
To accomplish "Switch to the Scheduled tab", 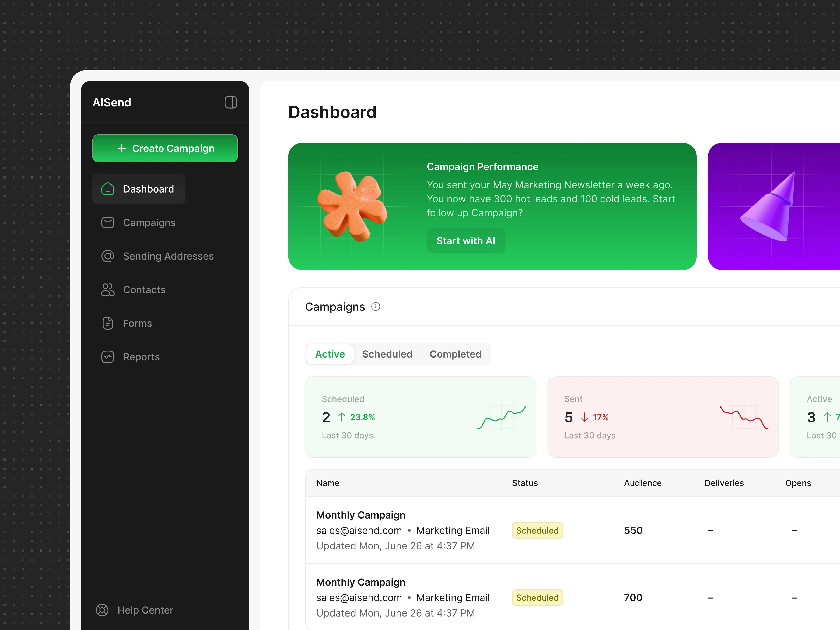I will (387, 354).
